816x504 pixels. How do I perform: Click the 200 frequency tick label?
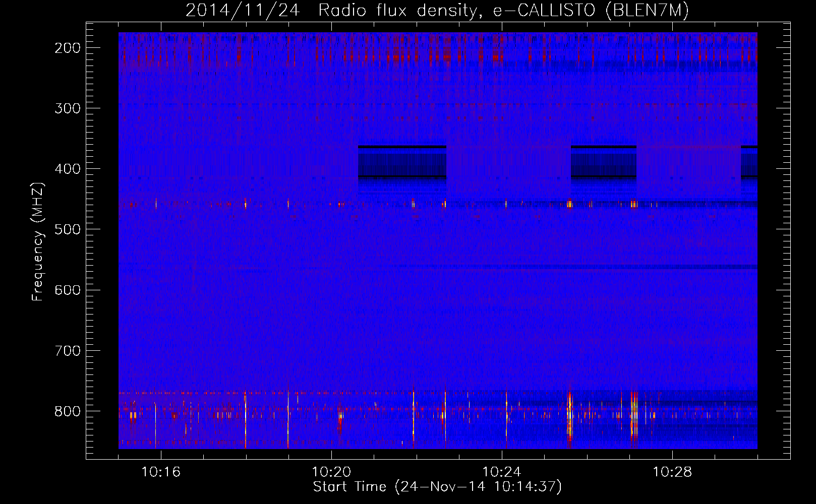point(68,48)
